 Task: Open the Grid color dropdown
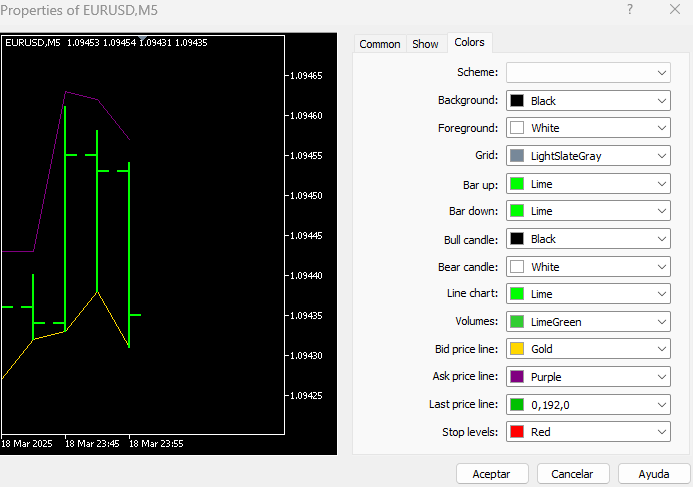pyautogui.click(x=588, y=156)
